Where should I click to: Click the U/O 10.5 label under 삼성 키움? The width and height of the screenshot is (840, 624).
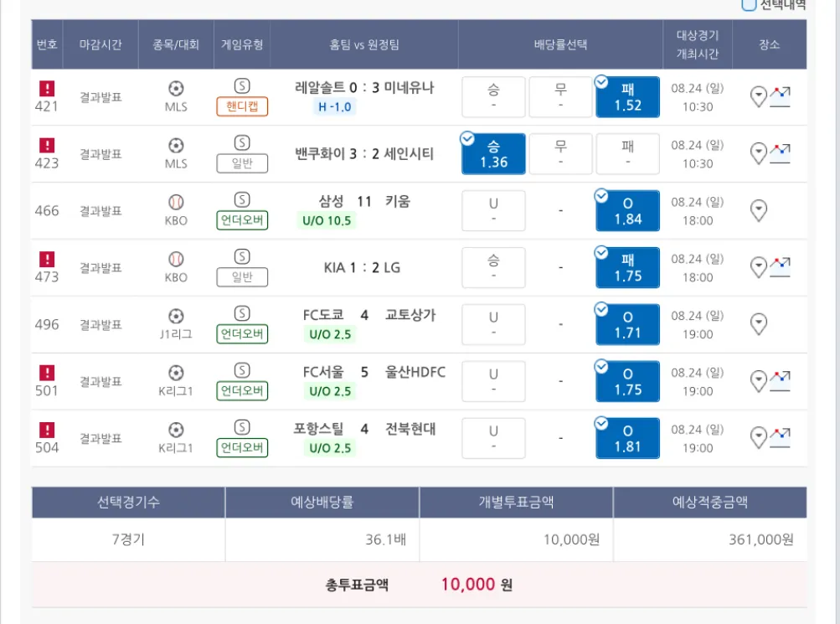tap(325, 221)
